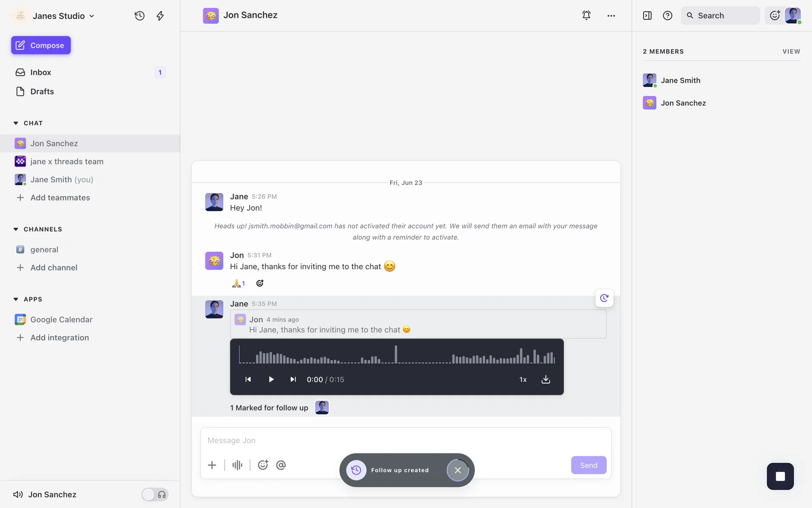Toggle the headphones audio switch
The width and height of the screenshot is (812, 508).
pyautogui.click(x=155, y=494)
